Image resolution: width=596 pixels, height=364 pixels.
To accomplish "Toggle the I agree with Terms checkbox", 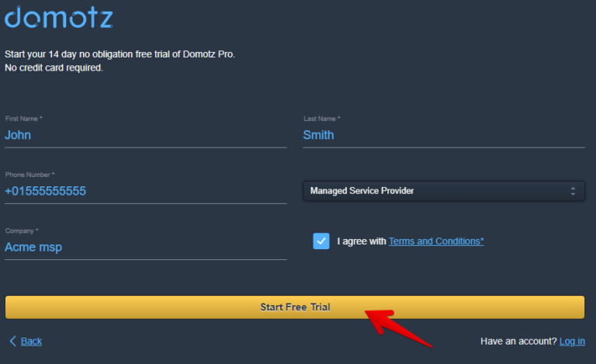I will pos(321,241).
